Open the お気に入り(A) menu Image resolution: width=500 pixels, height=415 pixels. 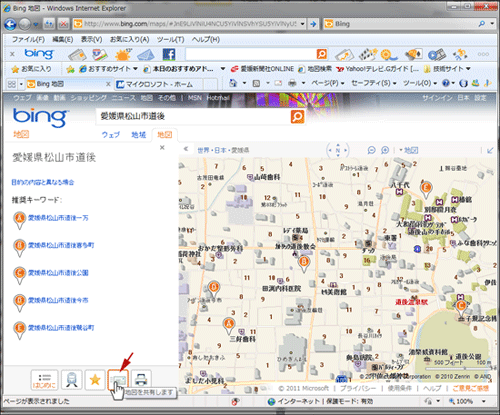click(x=129, y=39)
